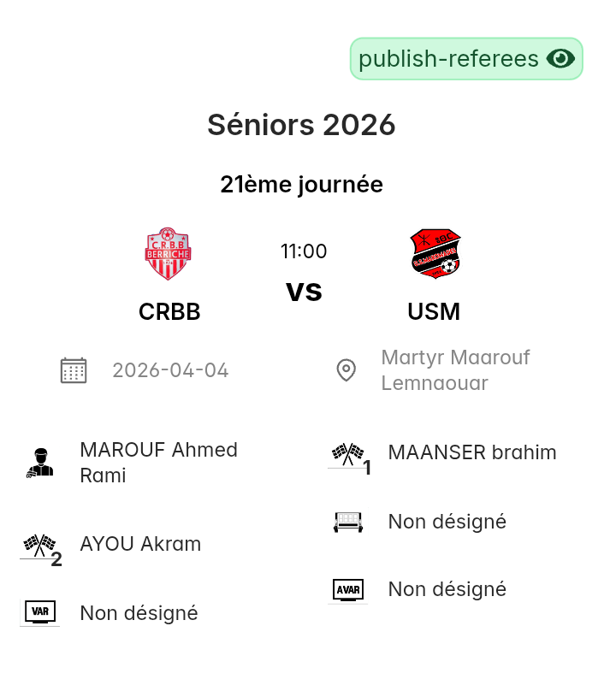Click the CRBB team name
This screenshot has width=616, height=691.
169,312
